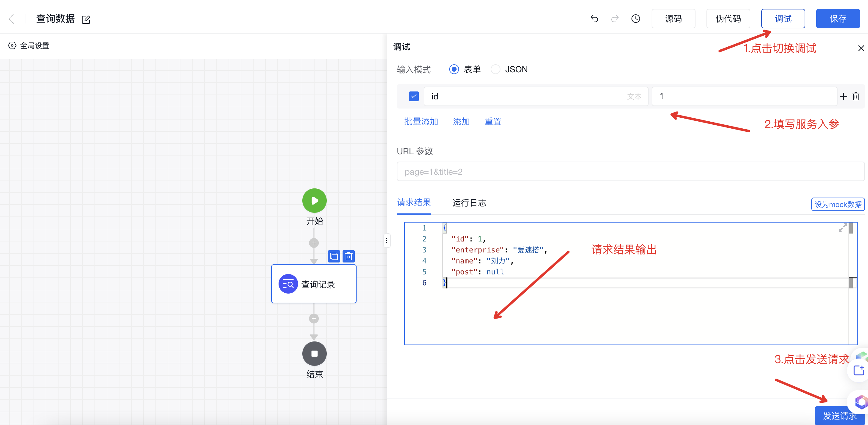Focus the id value field containing 1
Screen dimensions: 868x425
click(744, 96)
